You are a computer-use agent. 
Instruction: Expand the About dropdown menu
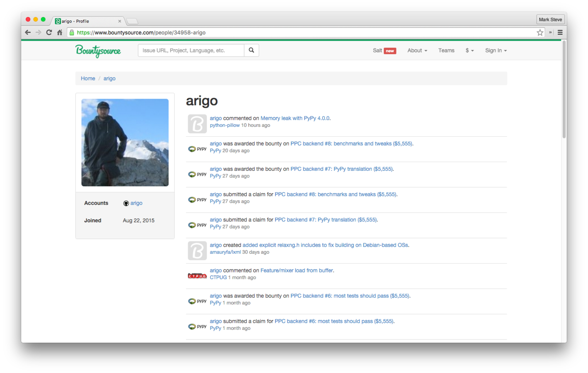coord(417,51)
